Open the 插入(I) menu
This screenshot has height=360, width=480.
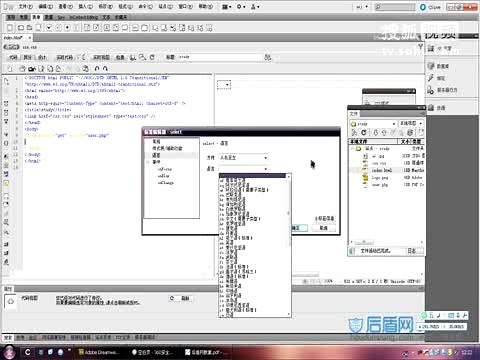coord(86,6)
